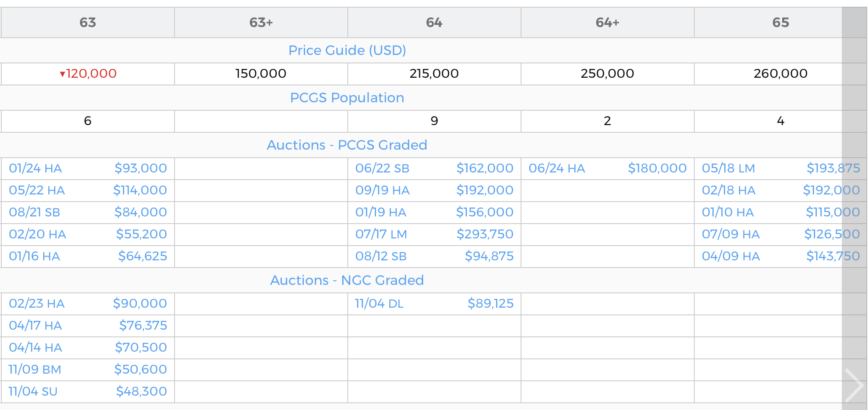
Task: Click the PCGS Population heading link
Action: (347, 98)
